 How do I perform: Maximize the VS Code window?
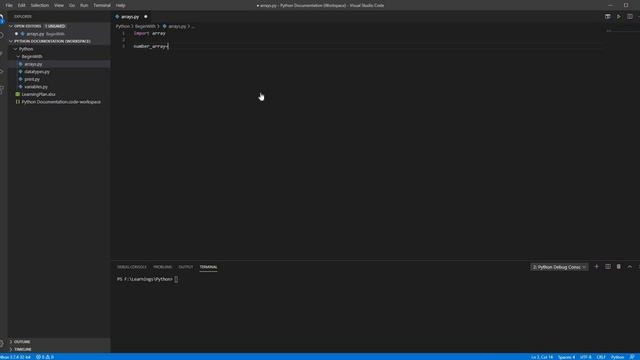[626, 5]
